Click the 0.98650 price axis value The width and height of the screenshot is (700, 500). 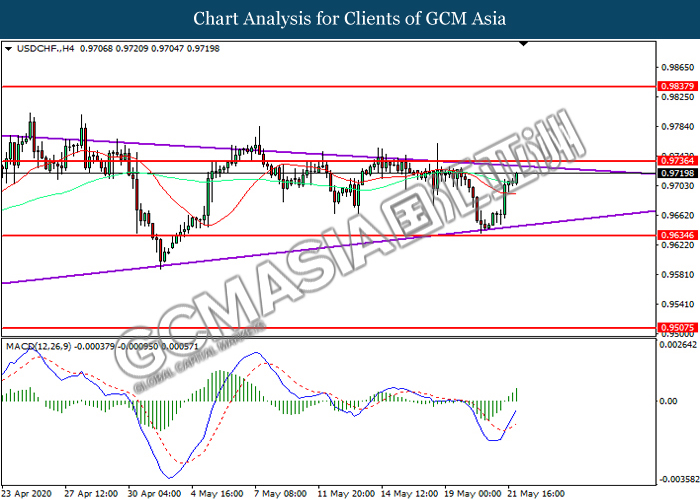678,67
